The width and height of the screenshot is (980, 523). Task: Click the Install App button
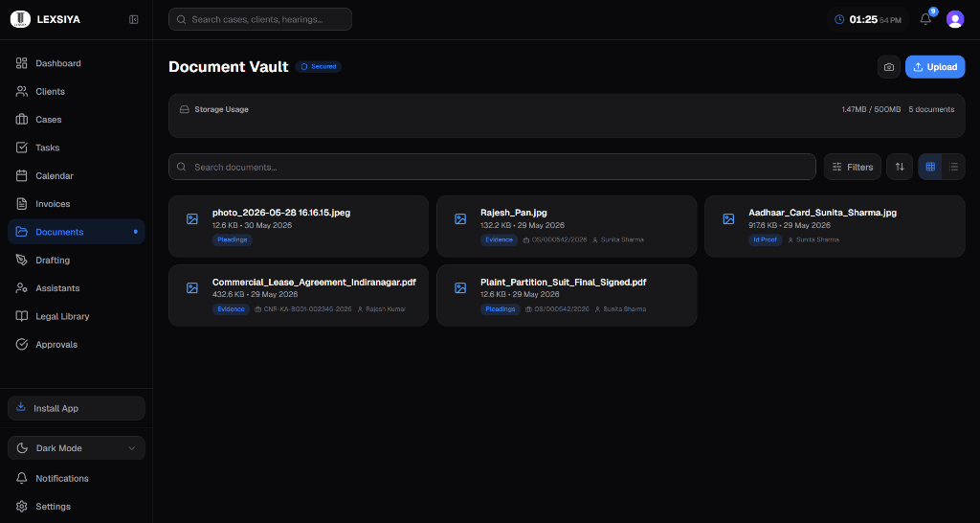[77, 408]
